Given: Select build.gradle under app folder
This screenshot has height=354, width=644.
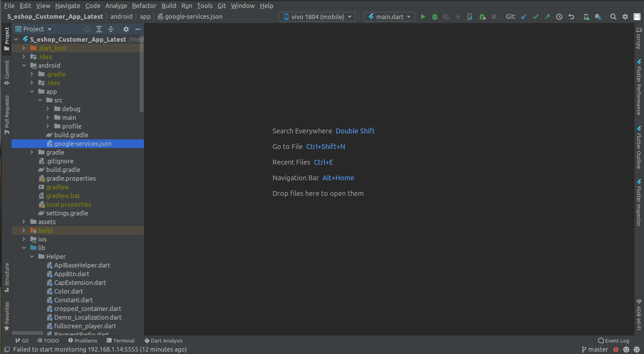Looking at the screenshot, I should coord(71,135).
